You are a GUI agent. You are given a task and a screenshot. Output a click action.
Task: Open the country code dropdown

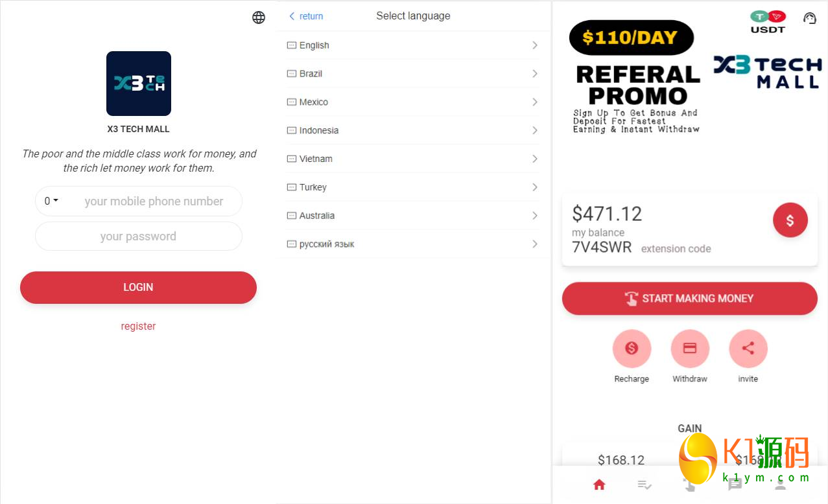coord(51,201)
